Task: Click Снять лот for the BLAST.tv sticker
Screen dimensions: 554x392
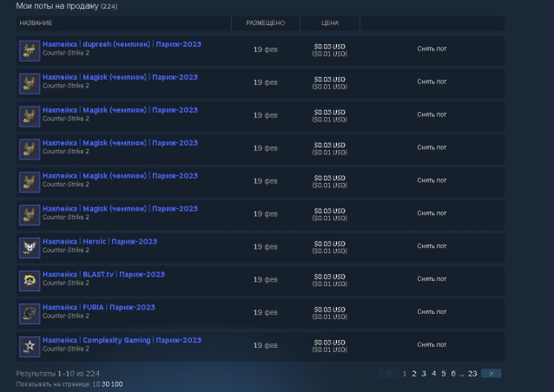Action: 432,278
